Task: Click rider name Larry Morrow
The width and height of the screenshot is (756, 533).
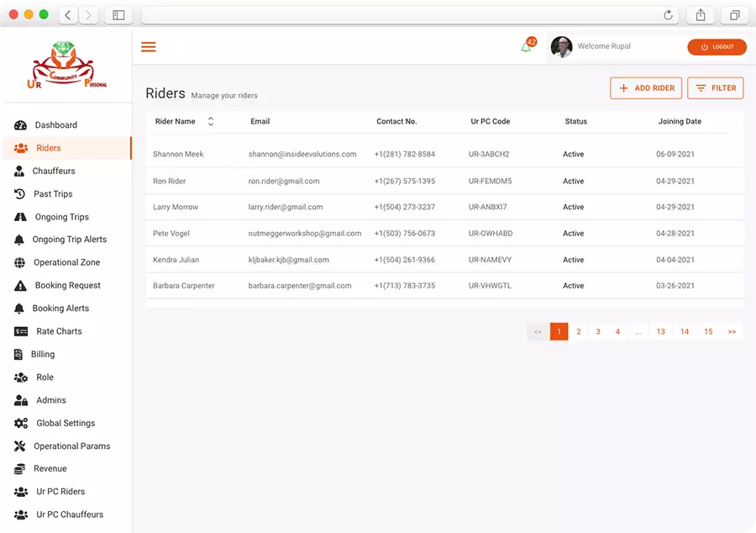Action: coord(176,207)
